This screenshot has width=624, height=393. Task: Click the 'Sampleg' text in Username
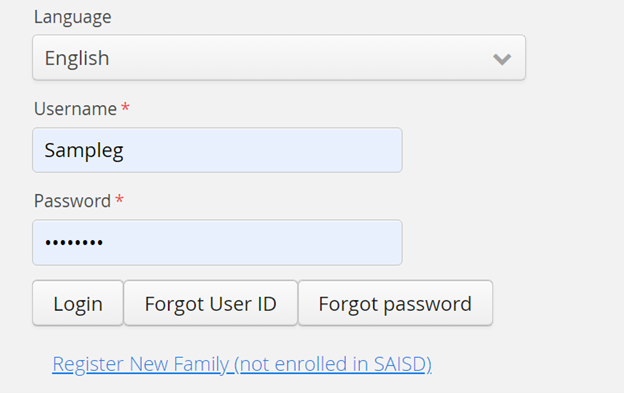(x=84, y=151)
